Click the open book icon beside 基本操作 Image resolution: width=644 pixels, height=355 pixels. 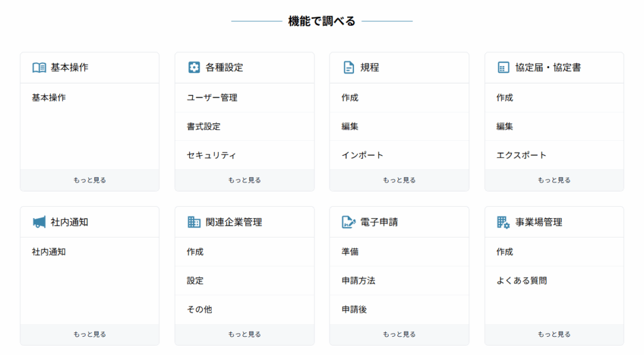tap(40, 67)
